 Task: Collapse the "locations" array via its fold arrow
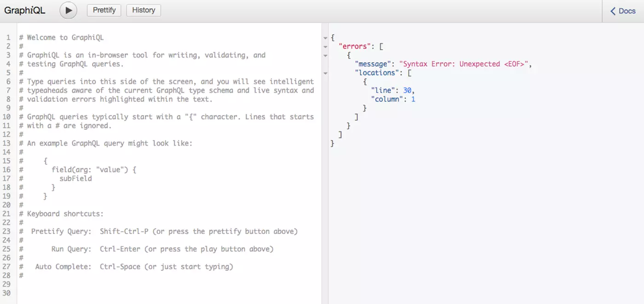326,73
